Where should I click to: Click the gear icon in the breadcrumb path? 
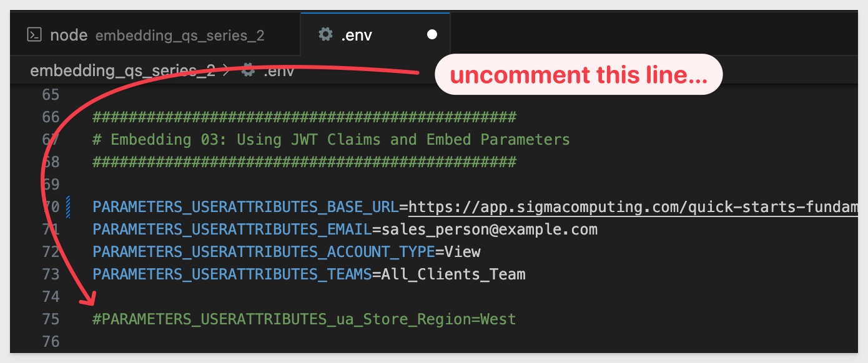[x=249, y=70]
